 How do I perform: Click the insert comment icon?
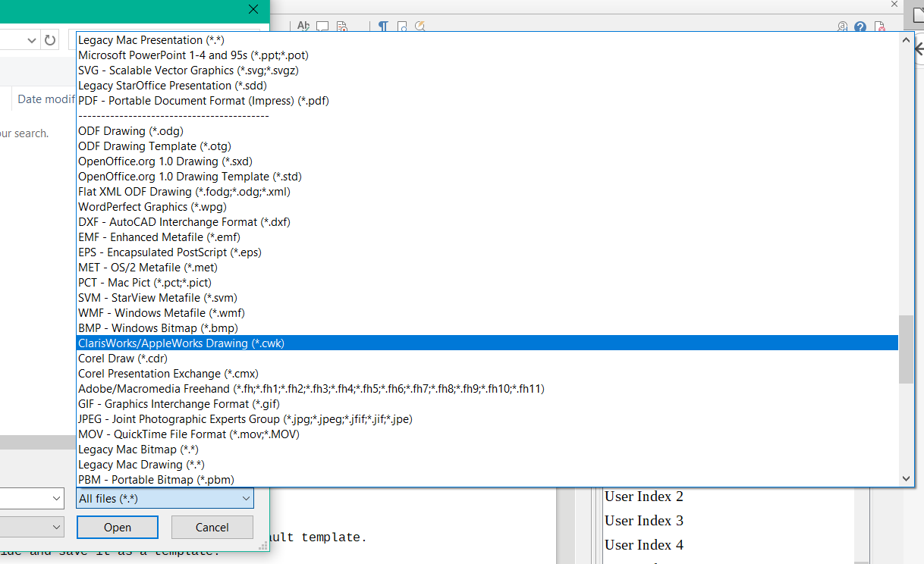[x=322, y=26]
